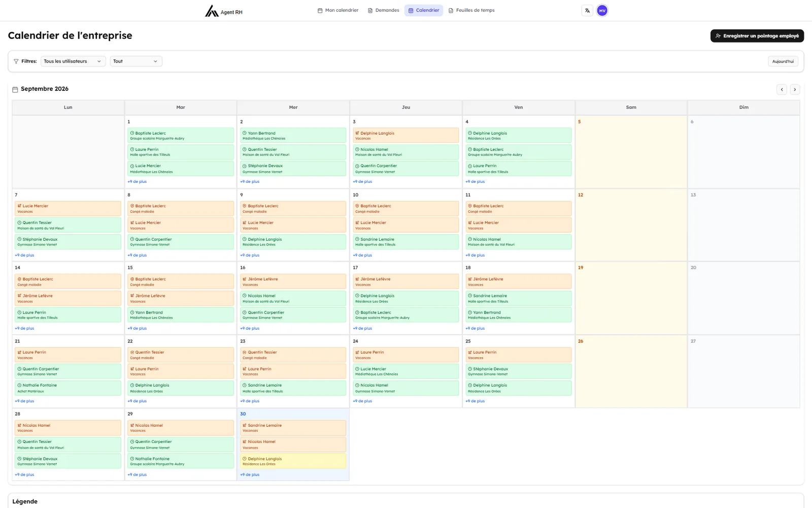Expand +9 de plus on September 22
Image resolution: width=812 pixels, height=508 pixels.
(x=137, y=401)
